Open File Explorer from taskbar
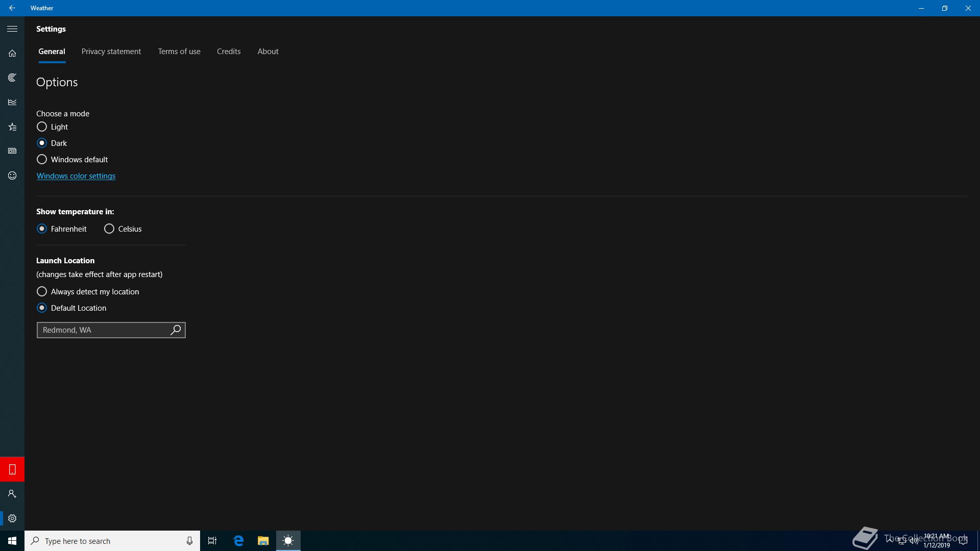 [263, 541]
